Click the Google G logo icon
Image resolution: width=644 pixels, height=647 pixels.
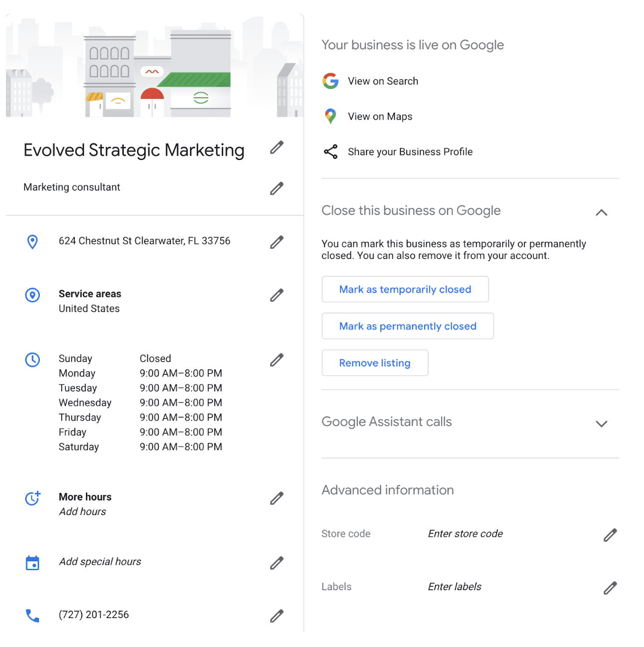[330, 81]
